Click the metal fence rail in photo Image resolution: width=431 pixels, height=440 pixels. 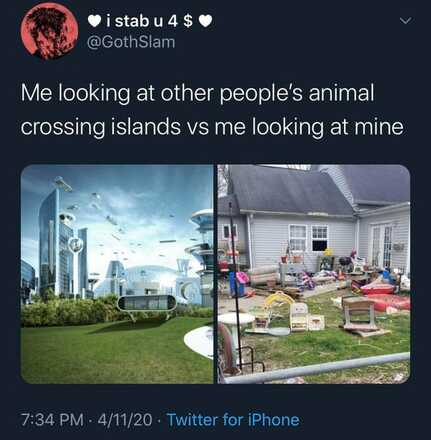pyautogui.click(x=317, y=368)
